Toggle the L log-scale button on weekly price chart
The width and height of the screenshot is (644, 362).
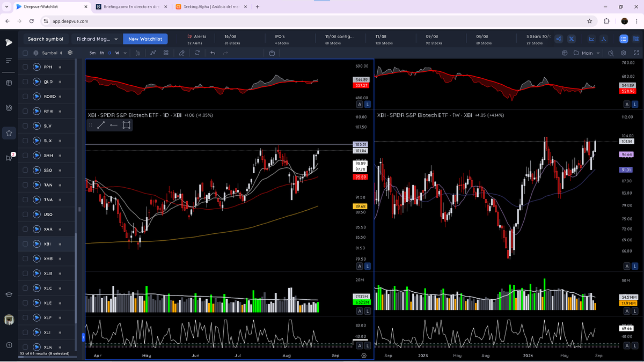coord(635,266)
